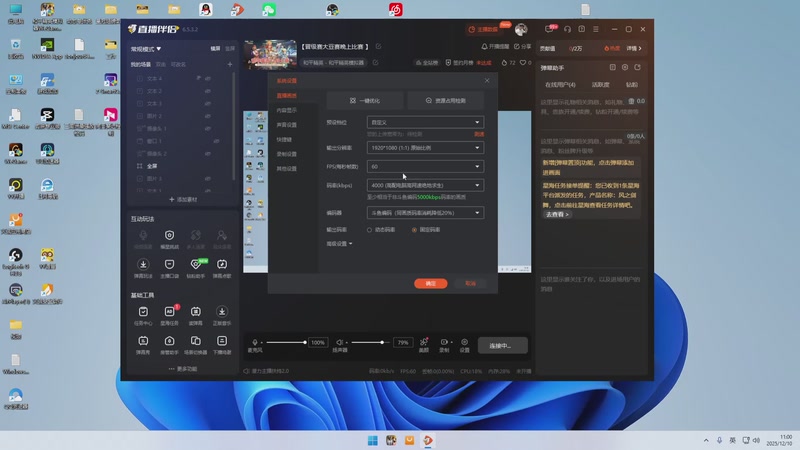800x450 pixels.
Task: Open the 场景切换器 scene switcher tool
Action: 195,345
